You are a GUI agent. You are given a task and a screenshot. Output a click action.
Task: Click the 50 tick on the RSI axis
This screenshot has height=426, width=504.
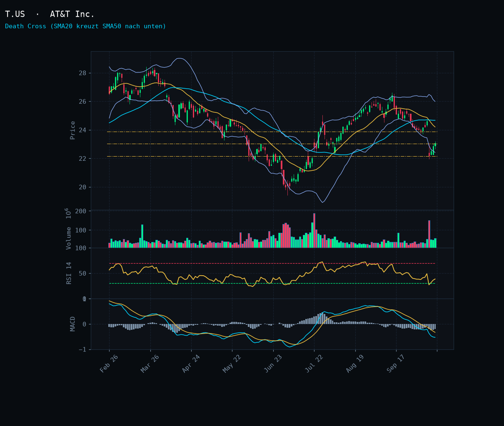point(82,274)
